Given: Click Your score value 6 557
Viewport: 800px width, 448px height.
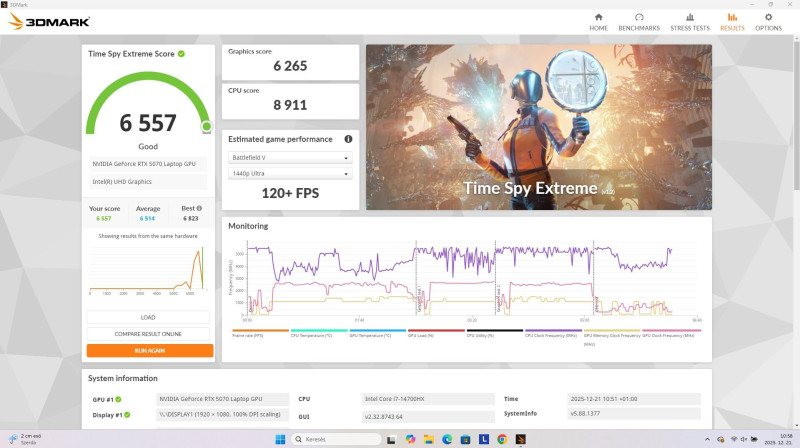Looking at the screenshot, I should 104,218.
